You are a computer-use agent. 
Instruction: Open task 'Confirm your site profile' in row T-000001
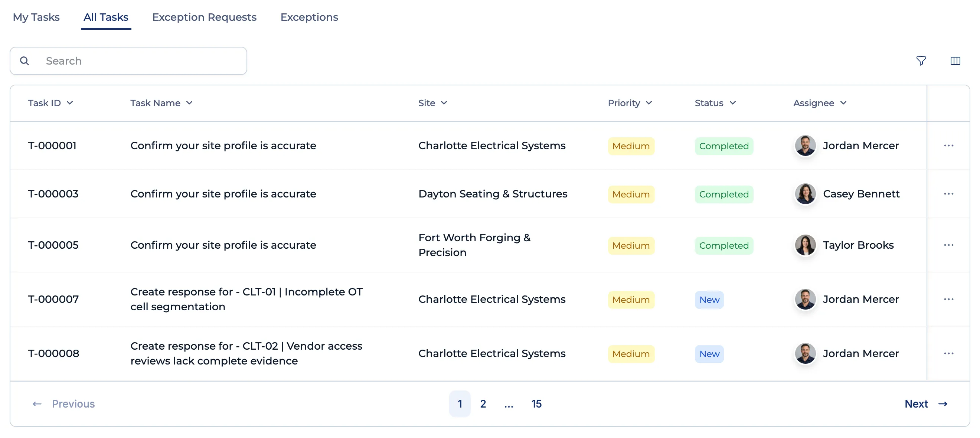(x=223, y=146)
